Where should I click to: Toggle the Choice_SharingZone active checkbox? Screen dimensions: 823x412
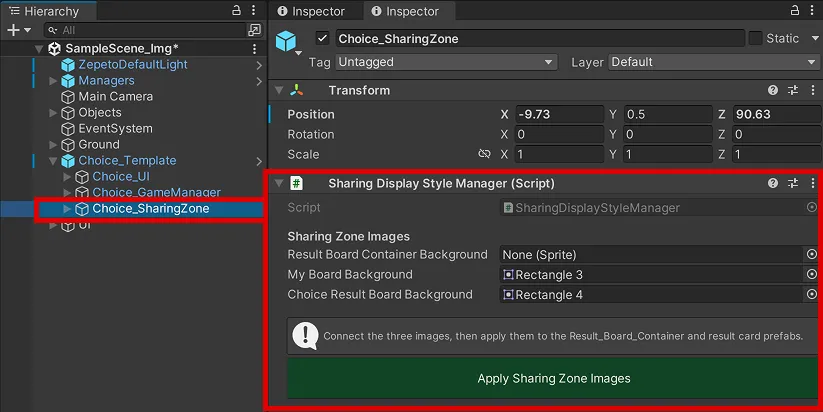(x=322, y=38)
